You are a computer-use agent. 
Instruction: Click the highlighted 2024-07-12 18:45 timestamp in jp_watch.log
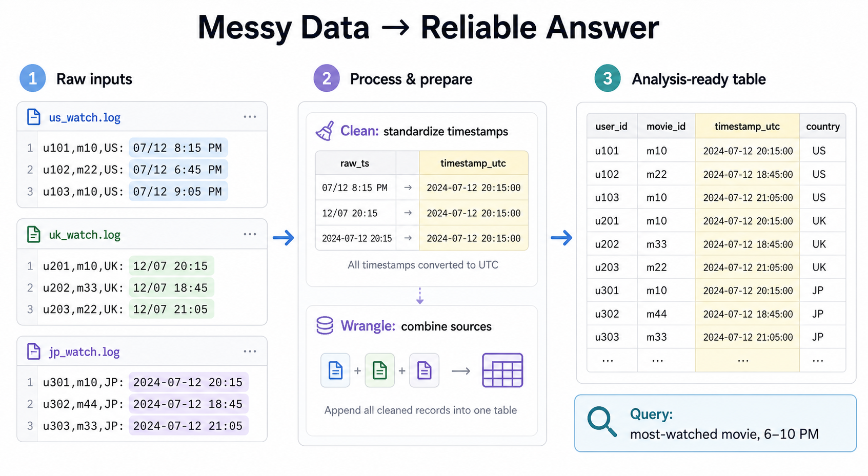coord(188,404)
